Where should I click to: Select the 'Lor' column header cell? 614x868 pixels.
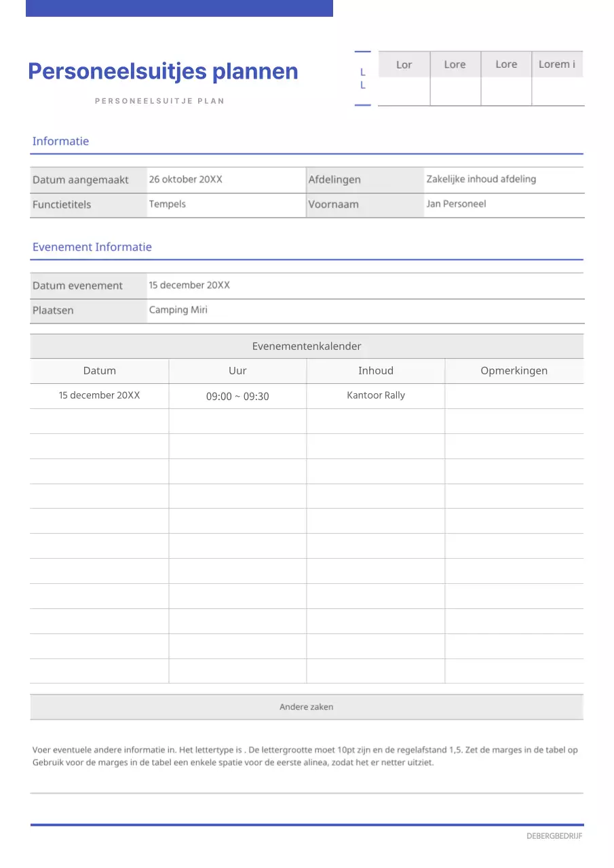[x=404, y=64]
